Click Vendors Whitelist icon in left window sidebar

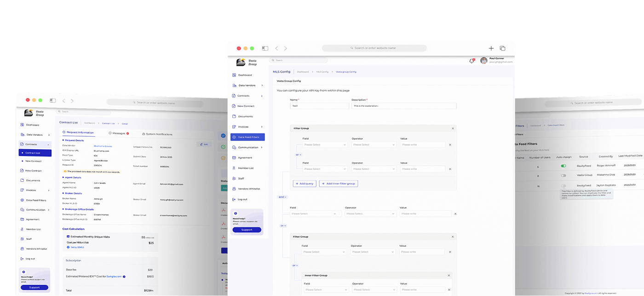click(22, 249)
